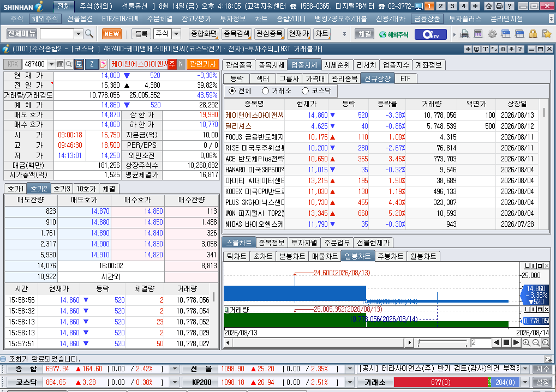The height and width of the screenshot is (392, 556).
Task: Click the 종합화면 toolbar button
Action: [204, 34]
